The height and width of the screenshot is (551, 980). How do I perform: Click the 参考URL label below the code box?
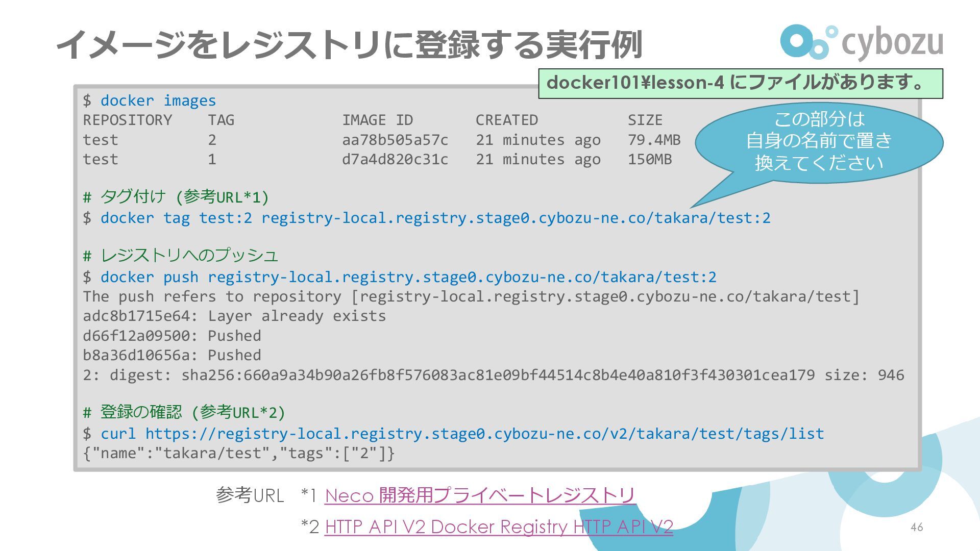[250, 495]
